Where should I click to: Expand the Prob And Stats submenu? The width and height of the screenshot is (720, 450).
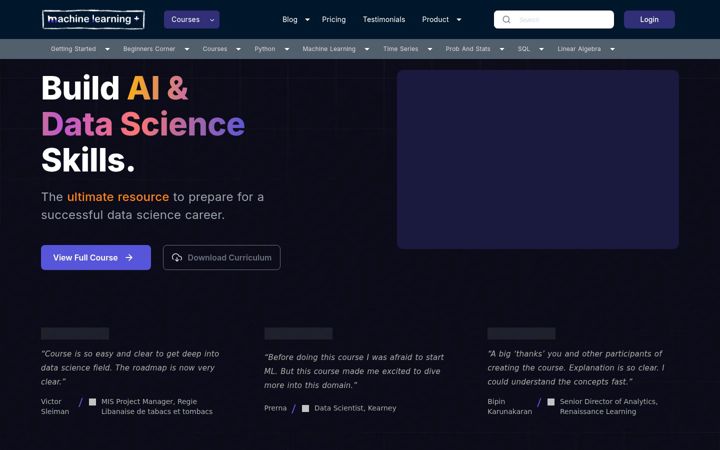point(502,49)
